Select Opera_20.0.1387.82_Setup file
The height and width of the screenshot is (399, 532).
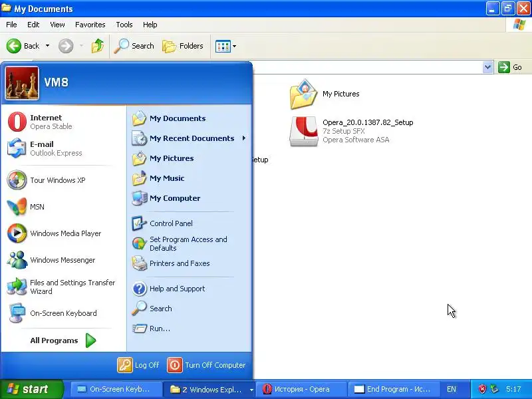coord(351,131)
